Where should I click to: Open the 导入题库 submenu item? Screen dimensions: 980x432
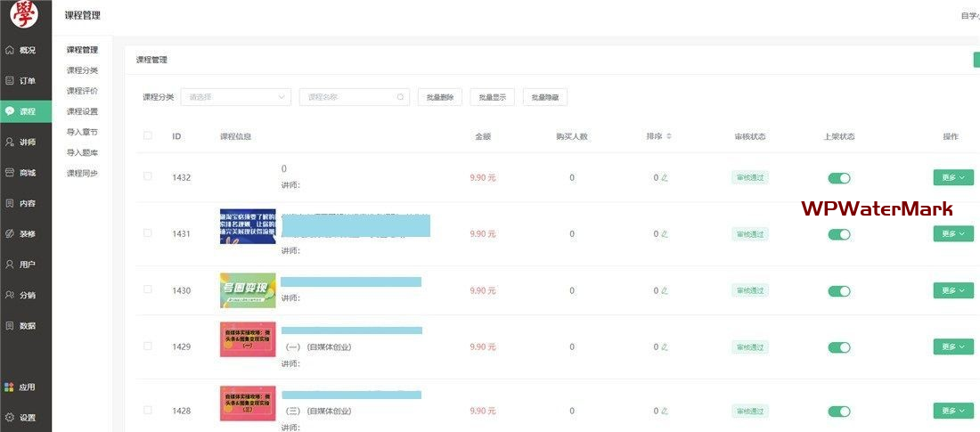tap(82, 152)
